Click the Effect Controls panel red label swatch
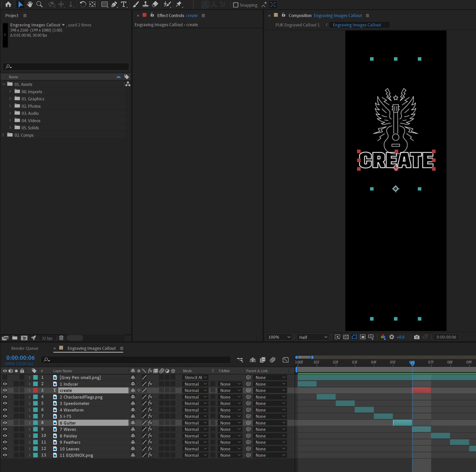 144,15
